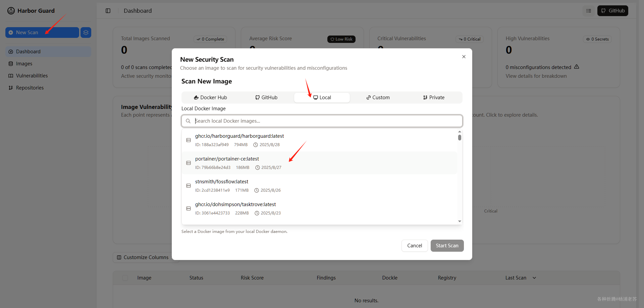
Task: Click the image icon beside tasktrove row
Action: 189,208
